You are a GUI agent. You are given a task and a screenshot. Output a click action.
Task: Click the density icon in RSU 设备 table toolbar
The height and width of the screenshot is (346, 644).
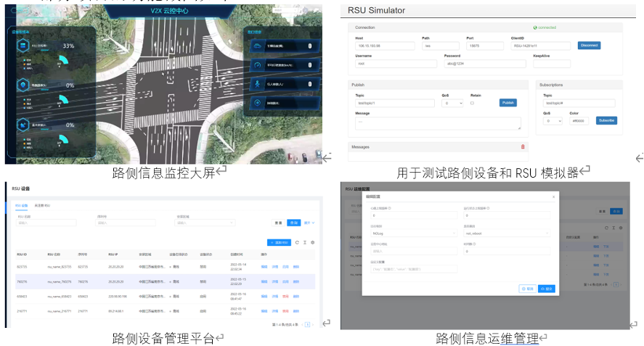coord(305,242)
